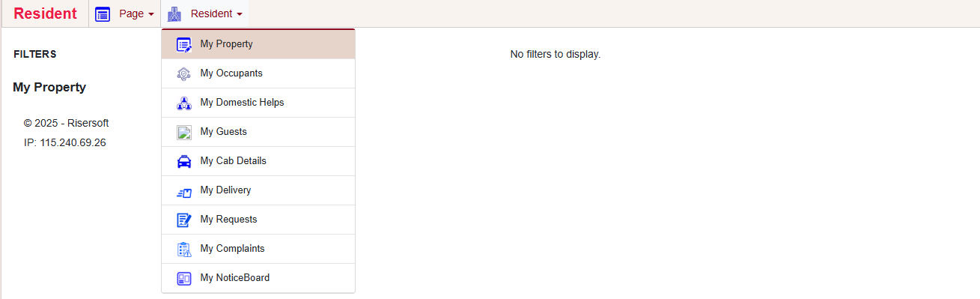Open the Page dropdown menu

click(x=124, y=13)
